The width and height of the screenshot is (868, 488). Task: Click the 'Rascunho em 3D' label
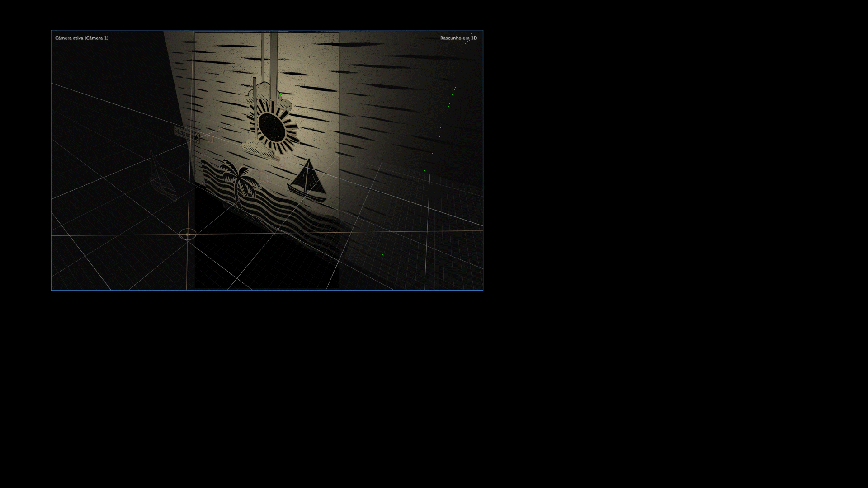point(458,38)
